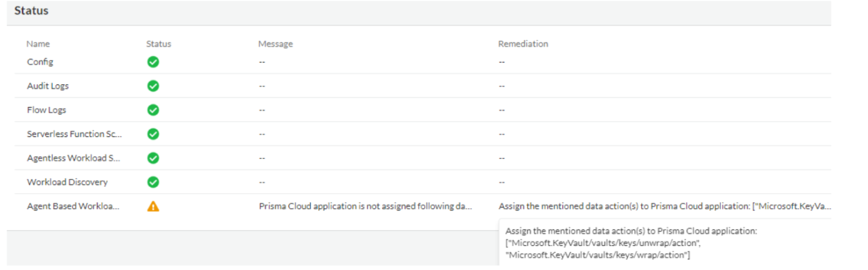Screen dimensions: 868x270
Task: Click the Status column header
Action: click(x=158, y=44)
